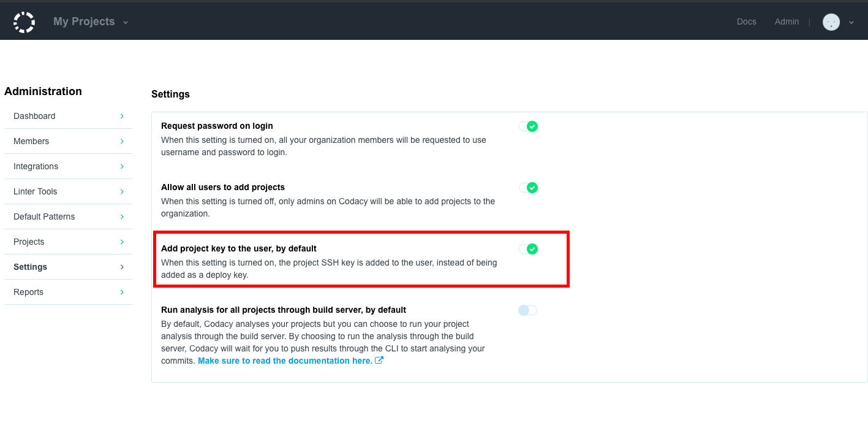Select Projects in the Administration menu
This screenshot has width=868, height=425.
tap(29, 242)
